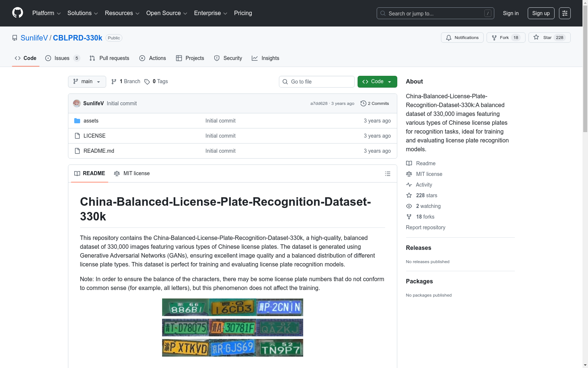Image resolution: width=588 pixels, height=368 pixels.
Task: Open the Packages heading link
Action: (419, 281)
